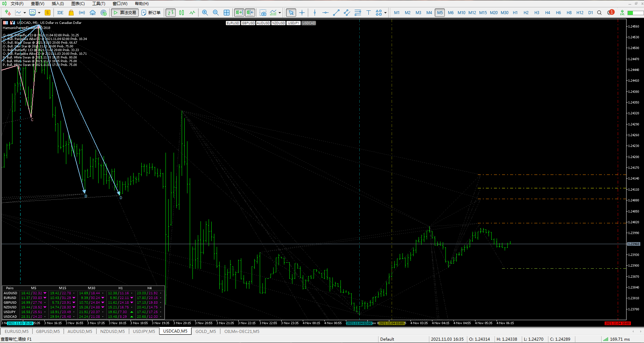Toggle bar chart display mode
This screenshot has height=343, width=644.
pos(171,13)
